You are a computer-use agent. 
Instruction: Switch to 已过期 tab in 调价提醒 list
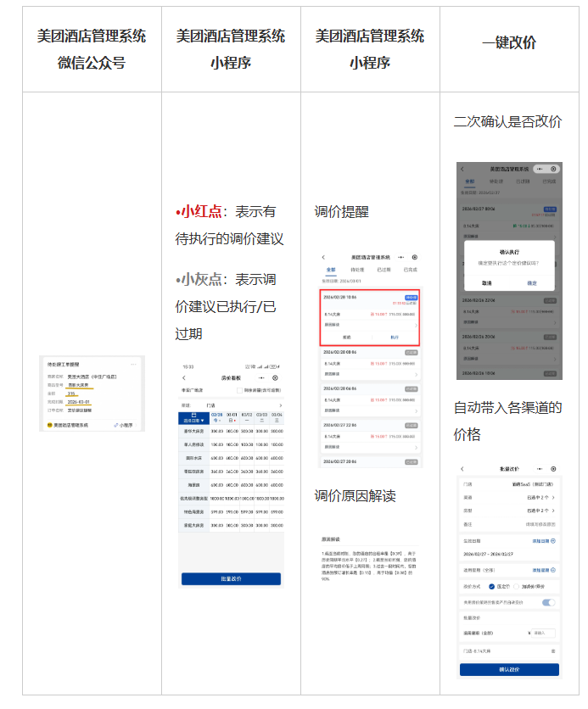click(384, 270)
